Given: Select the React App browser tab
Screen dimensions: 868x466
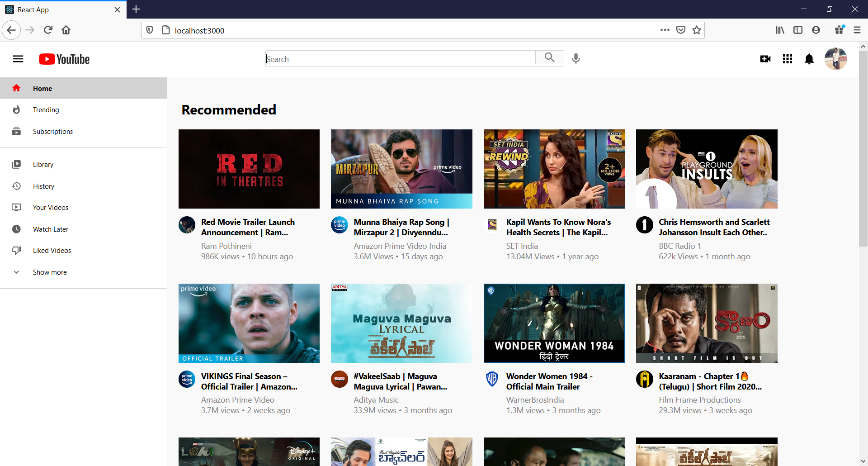Looking at the screenshot, I should [63, 10].
